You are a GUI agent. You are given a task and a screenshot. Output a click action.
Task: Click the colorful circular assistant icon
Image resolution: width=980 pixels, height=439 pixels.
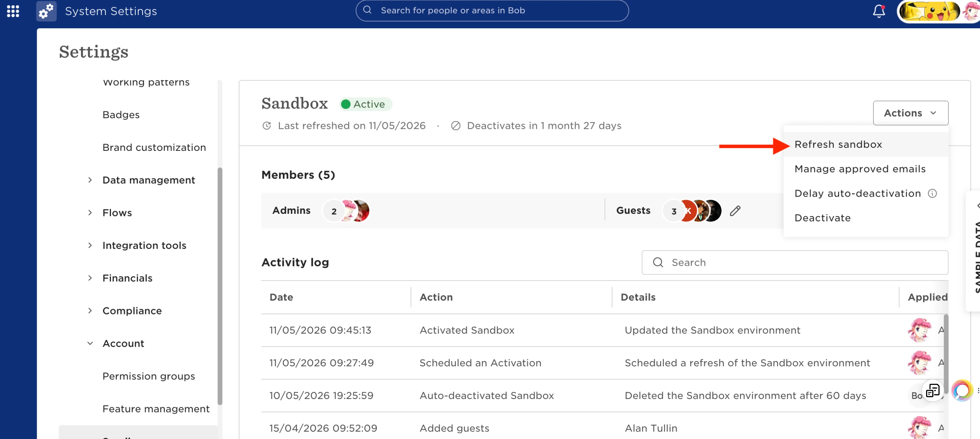961,390
